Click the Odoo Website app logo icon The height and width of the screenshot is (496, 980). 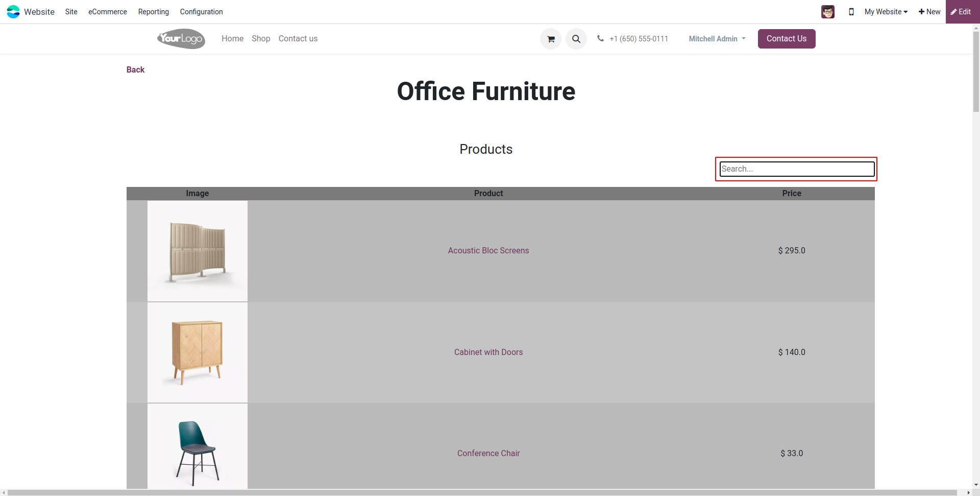13,12
